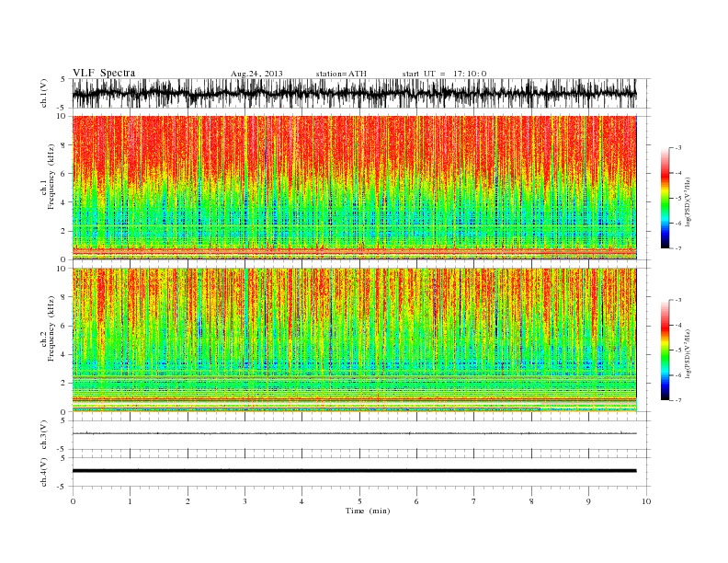Click the ch.2 PSD color scale bar
The width and height of the screenshot is (728, 563).
pyautogui.click(x=665, y=350)
